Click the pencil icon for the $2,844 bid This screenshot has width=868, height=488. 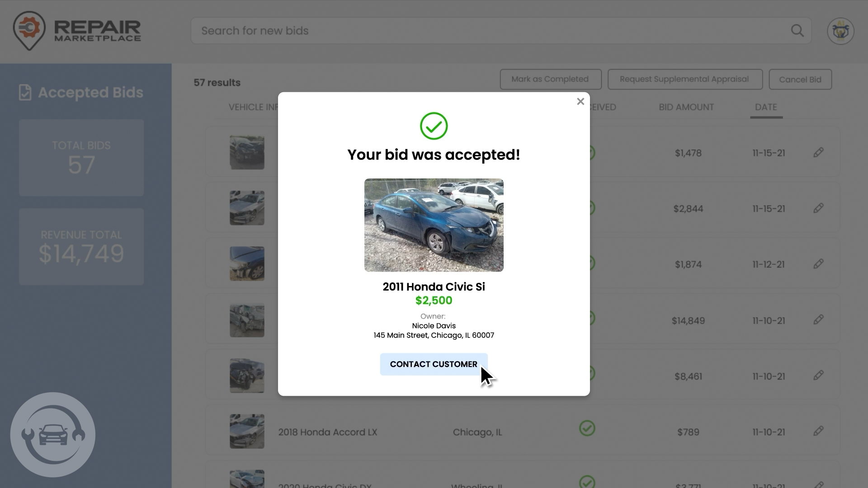click(x=818, y=208)
